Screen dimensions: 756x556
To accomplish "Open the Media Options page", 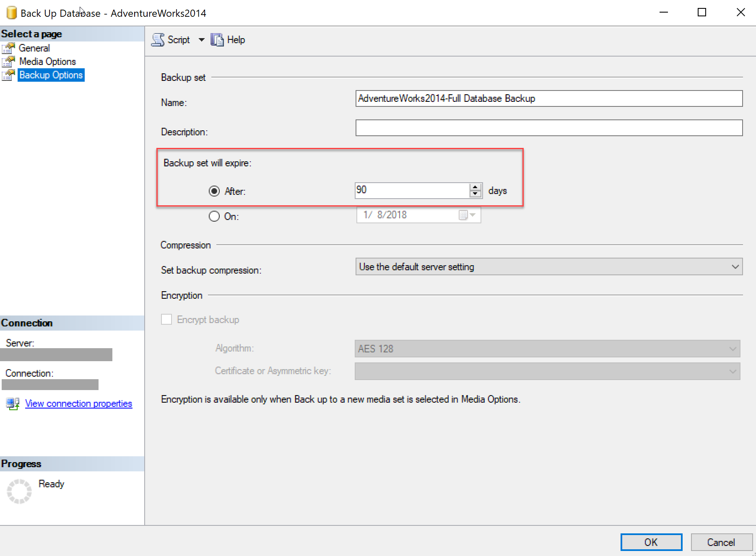I will pyautogui.click(x=47, y=62).
